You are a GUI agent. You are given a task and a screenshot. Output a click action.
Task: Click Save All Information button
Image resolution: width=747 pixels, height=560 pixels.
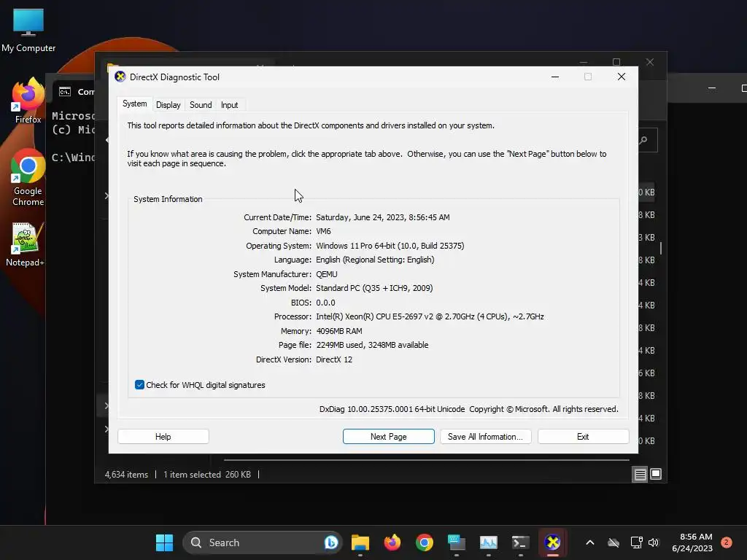point(485,437)
